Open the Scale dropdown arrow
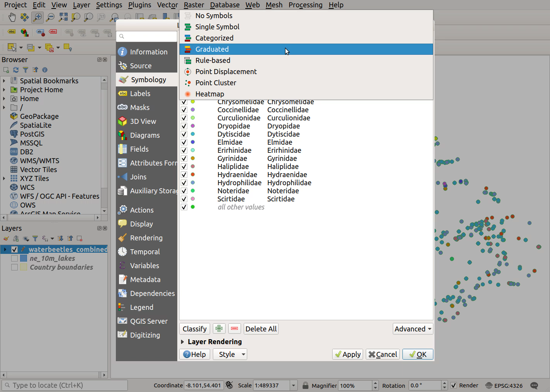This screenshot has height=392, width=550. [294, 385]
